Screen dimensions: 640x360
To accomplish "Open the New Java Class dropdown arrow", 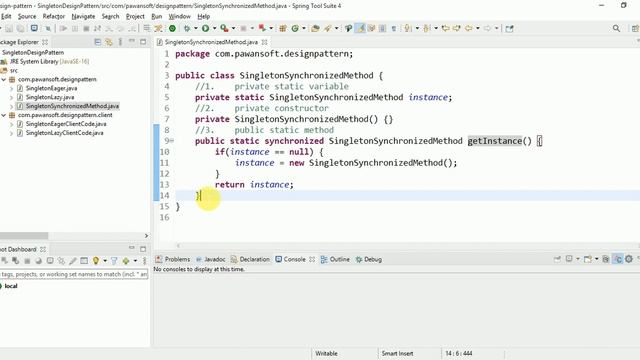I will point(304,28).
